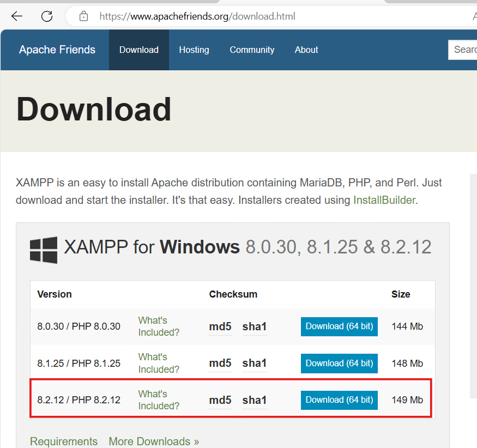477x448 pixels.
Task: Show sha1 checksum for 8.1.25
Action: coord(255,363)
